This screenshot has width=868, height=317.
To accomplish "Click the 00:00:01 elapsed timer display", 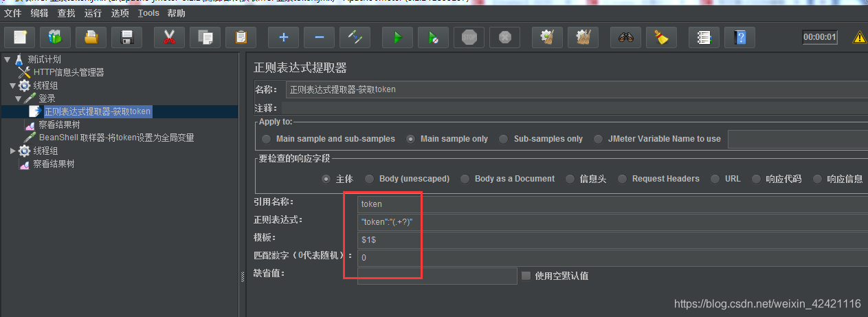I will point(820,37).
